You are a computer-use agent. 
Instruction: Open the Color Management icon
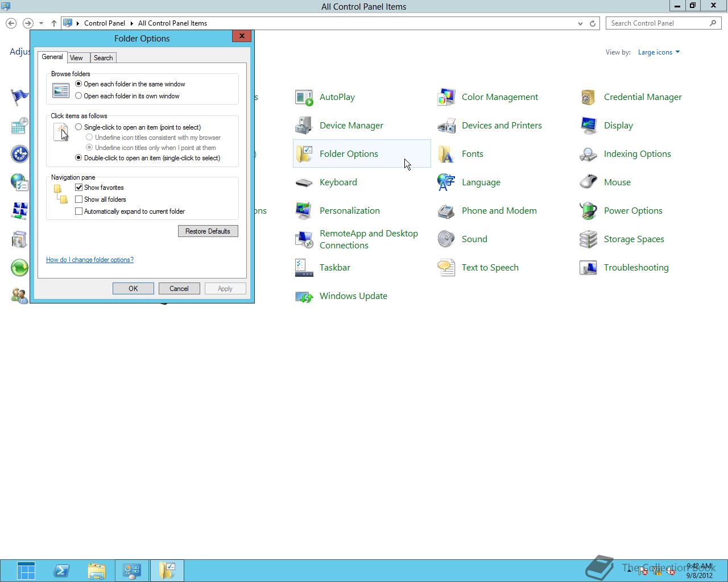[446, 97]
